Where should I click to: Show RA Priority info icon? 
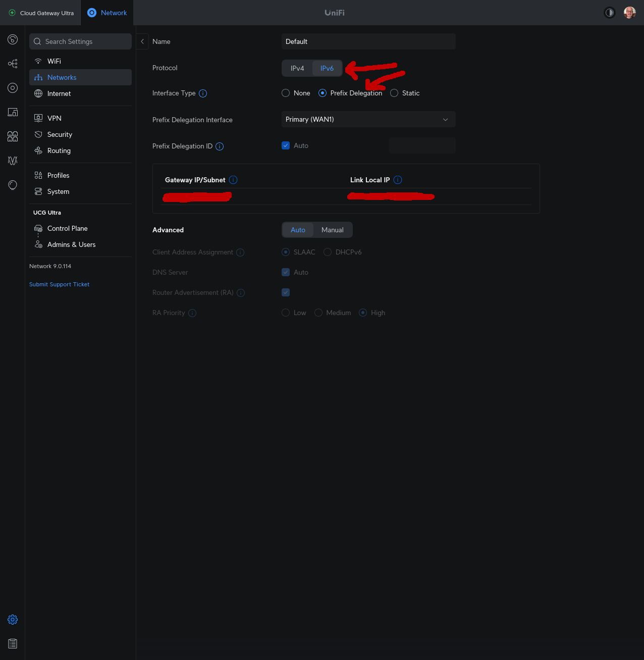[x=192, y=313]
